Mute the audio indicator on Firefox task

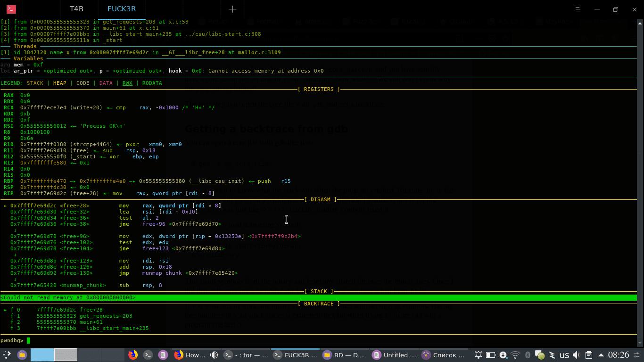214,355
